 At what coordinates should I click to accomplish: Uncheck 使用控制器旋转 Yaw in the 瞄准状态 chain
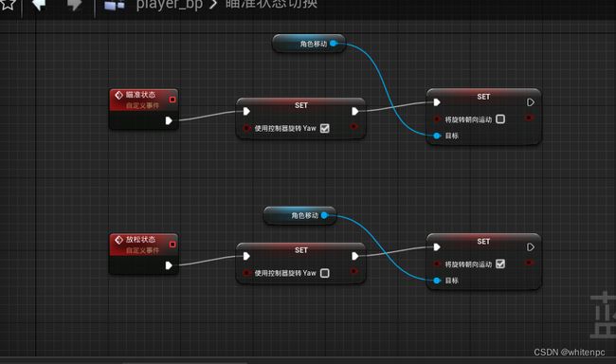point(324,128)
